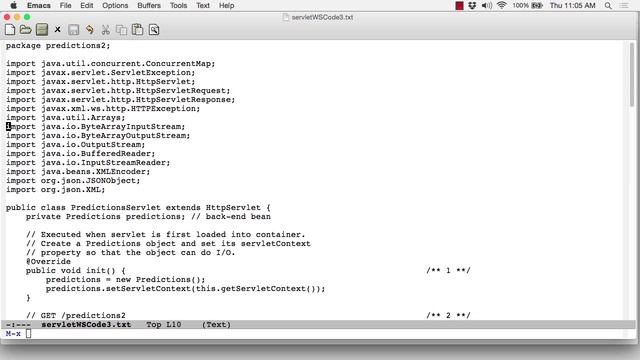Open the File menu

(65, 5)
